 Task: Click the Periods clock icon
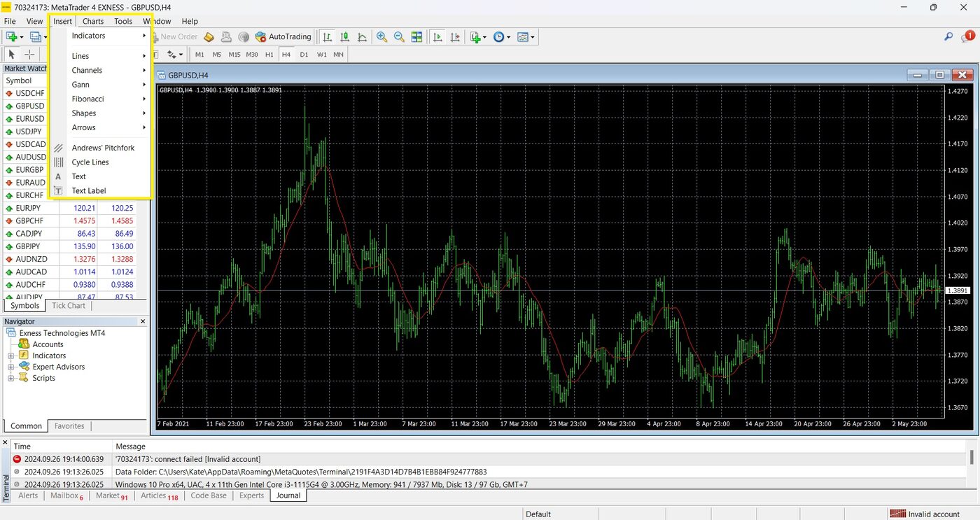pyautogui.click(x=498, y=36)
